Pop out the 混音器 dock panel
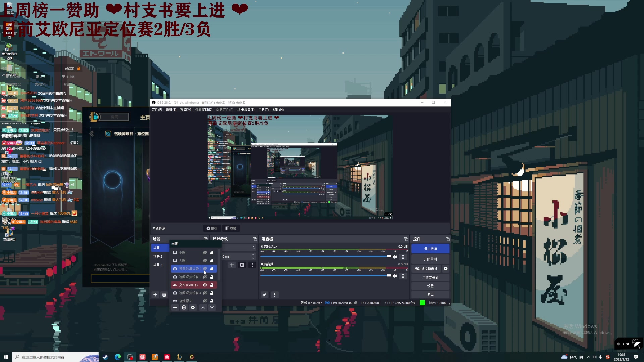Image resolution: width=644 pixels, height=362 pixels. tap(406, 239)
